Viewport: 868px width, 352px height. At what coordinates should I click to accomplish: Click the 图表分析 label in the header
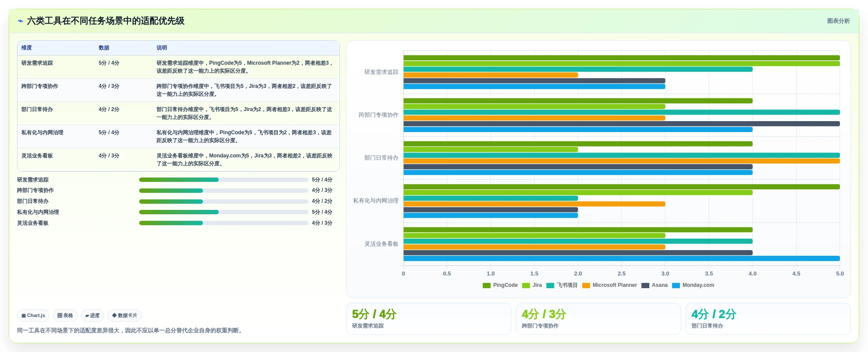pyautogui.click(x=838, y=21)
